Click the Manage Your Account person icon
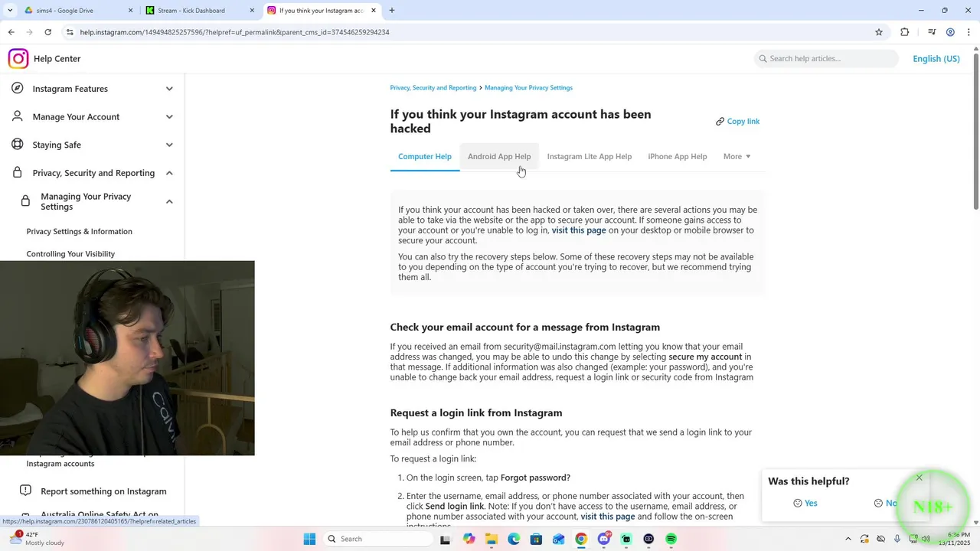Viewport: 980px width, 551px height. pyautogui.click(x=17, y=116)
